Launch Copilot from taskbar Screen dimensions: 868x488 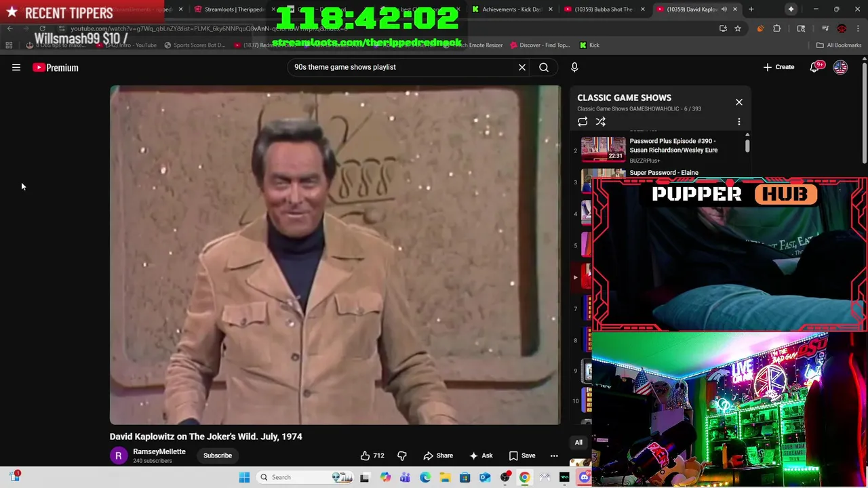385,477
